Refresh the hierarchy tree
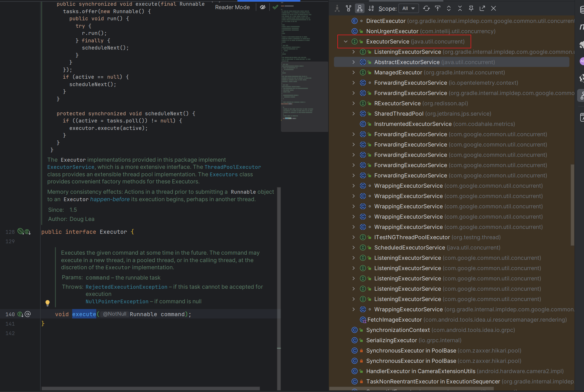 [426, 8]
